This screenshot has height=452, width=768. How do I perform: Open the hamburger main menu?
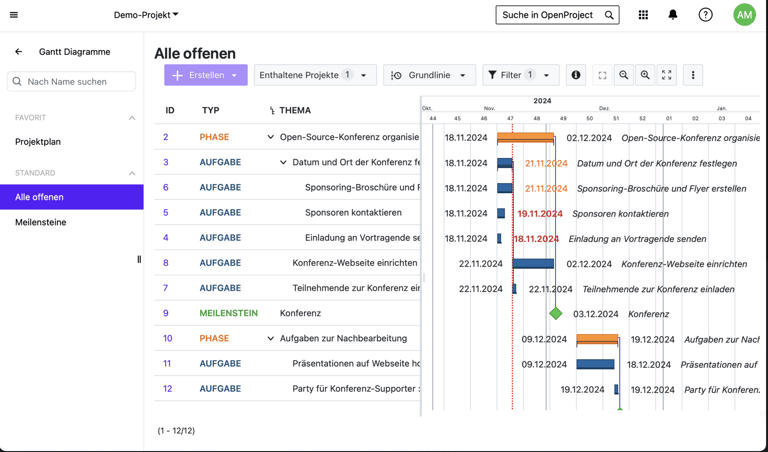(14, 15)
